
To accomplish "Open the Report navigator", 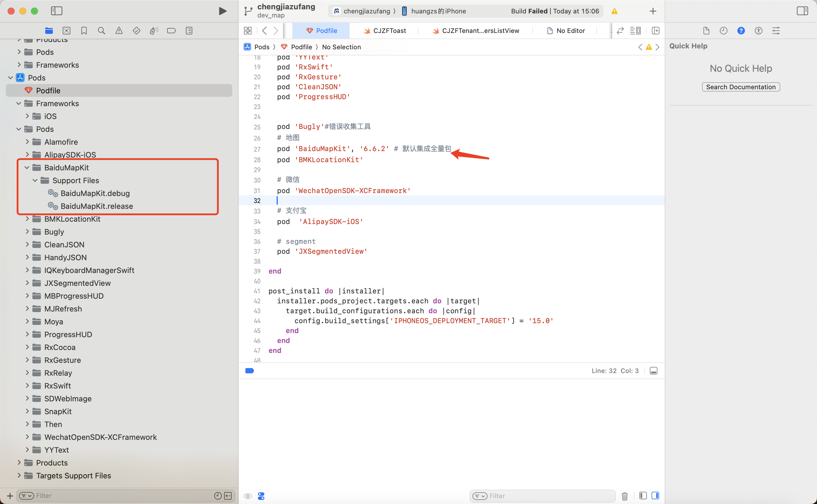I will (189, 31).
